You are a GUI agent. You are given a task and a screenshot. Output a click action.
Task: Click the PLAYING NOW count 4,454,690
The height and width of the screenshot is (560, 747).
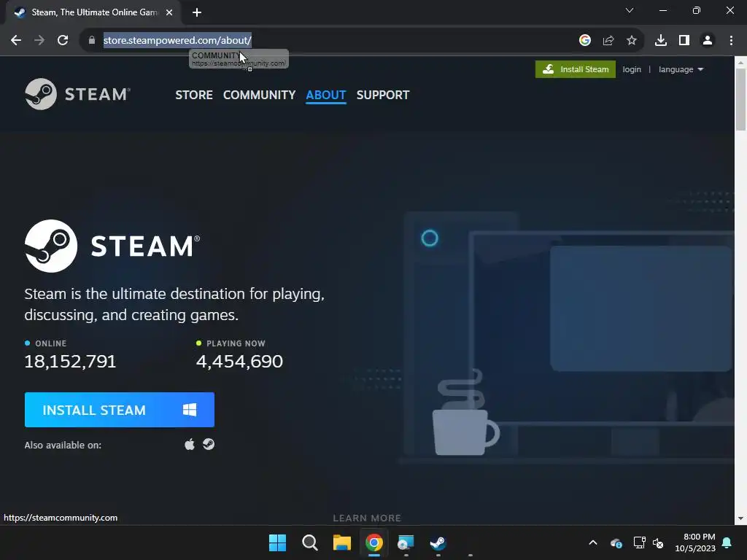click(x=239, y=362)
